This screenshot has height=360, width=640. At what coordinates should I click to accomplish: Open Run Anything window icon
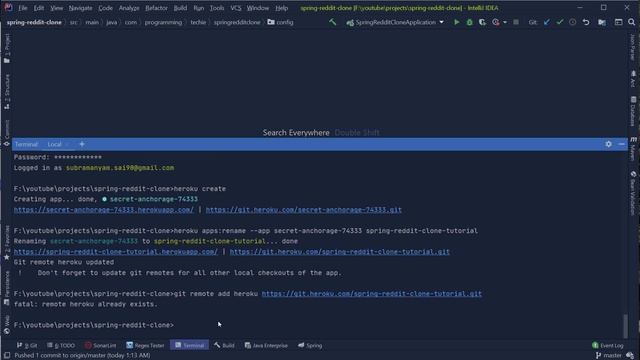pos(618,22)
